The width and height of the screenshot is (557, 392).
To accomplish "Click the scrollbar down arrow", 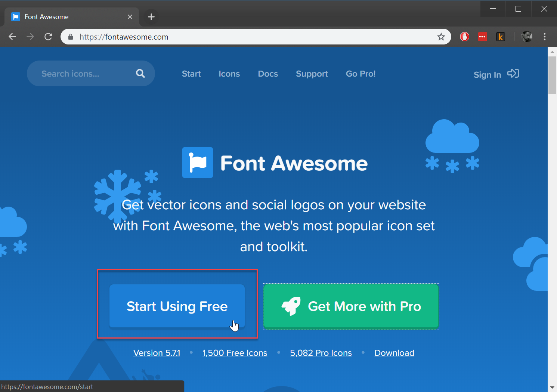I will [x=552, y=388].
